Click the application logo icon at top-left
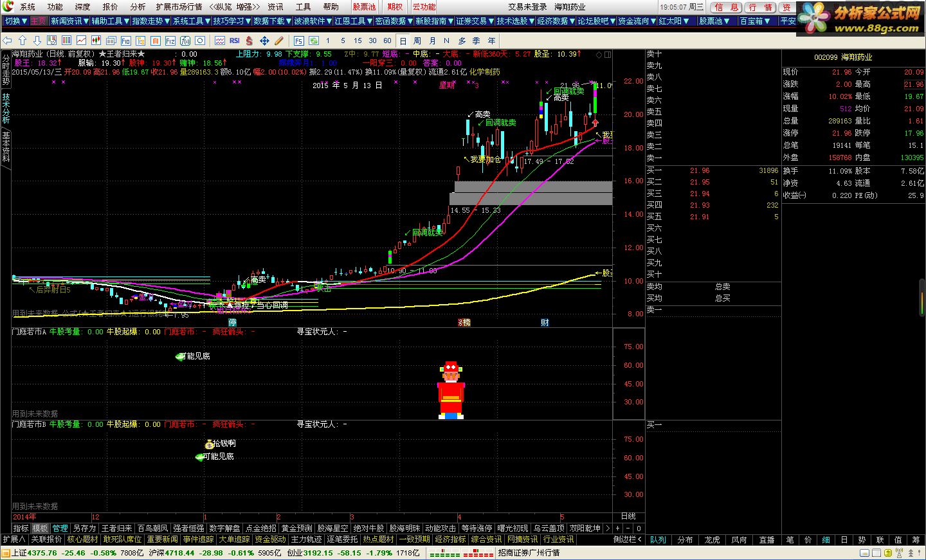 click(7, 6)
